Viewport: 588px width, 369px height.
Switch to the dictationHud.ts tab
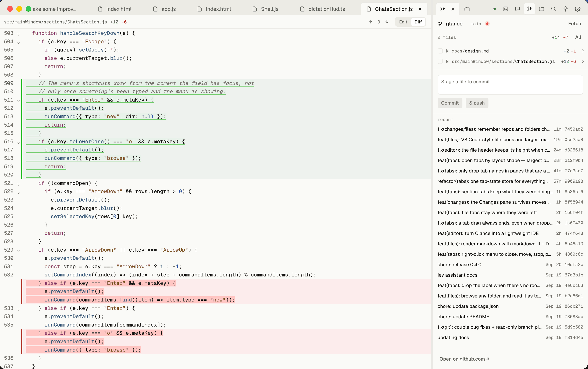[x=322, y=9]
